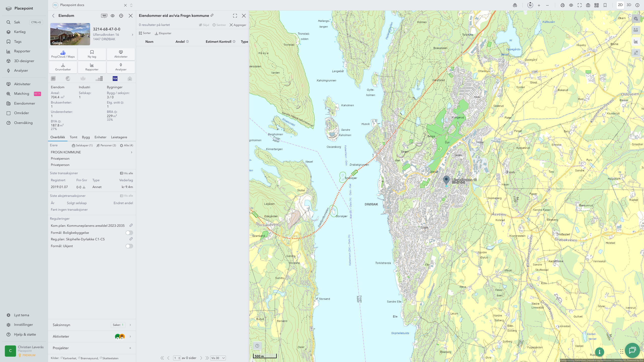Open the map statistics chart tool
Image resolution: width=644 pixels, height=362 pixels.
pos(636,41)
